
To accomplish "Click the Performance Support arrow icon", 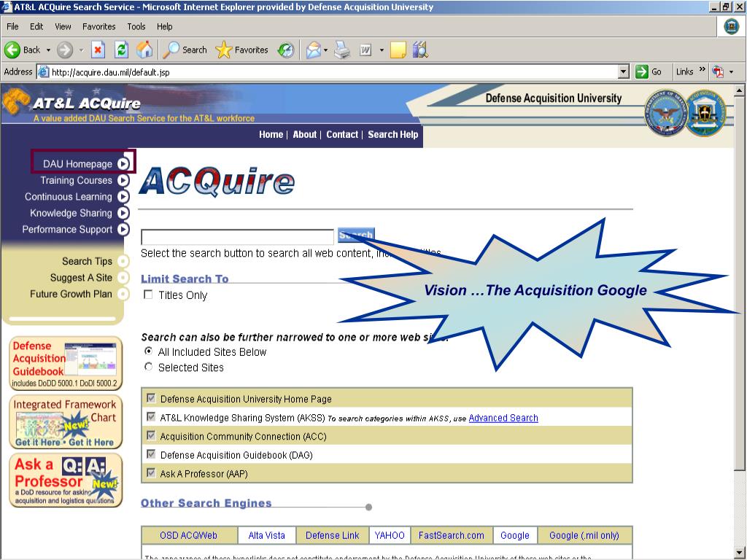I will coord(123,230).
